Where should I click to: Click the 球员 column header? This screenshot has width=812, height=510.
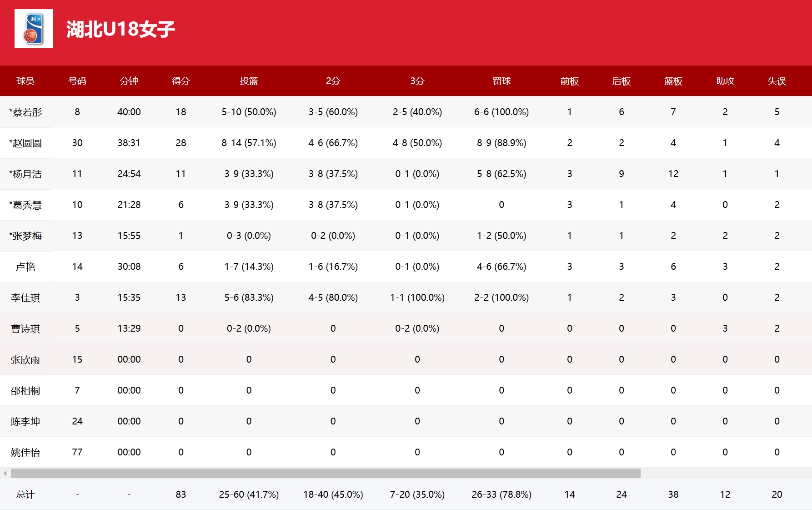tap(25, 81)
